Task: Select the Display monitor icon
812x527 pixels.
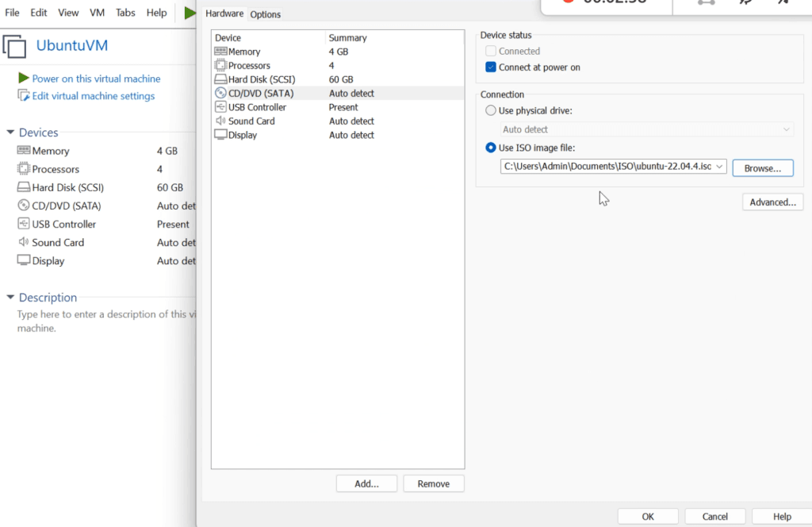Action: tap(220, 135)
